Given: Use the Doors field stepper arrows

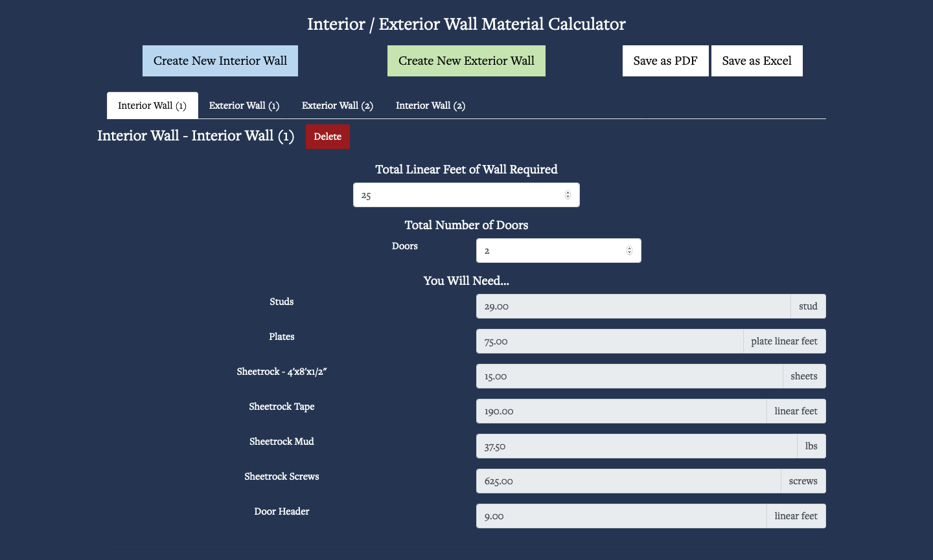Looking at the screenshot, I should click(629, 251).
